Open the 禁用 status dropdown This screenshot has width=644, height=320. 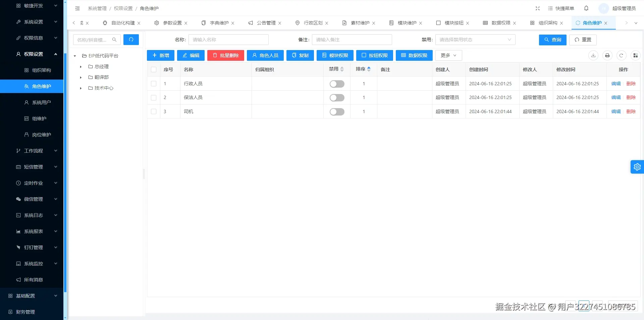tap(475, 40)
